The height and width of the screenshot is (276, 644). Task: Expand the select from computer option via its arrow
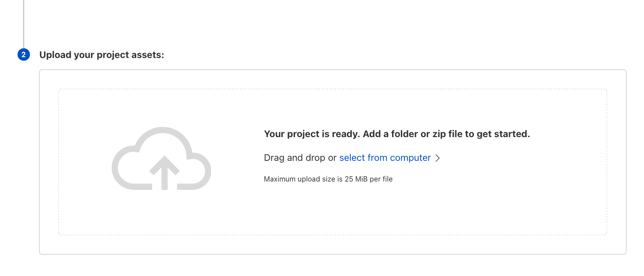pyautogui.click(x=438, y=158)
